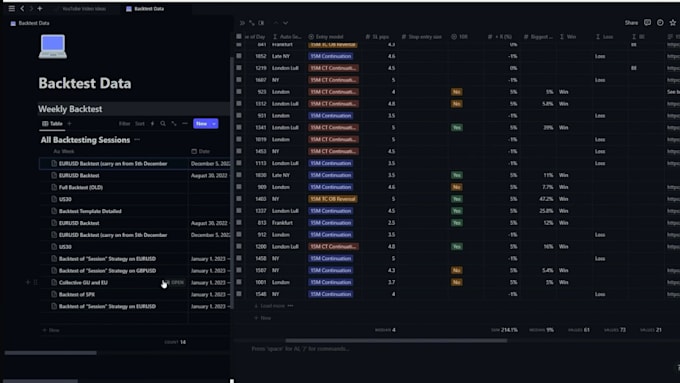Check the row checkbox for 1403 NY
The width and height of the screenshot is (680, 383).
tap(239, 199)
